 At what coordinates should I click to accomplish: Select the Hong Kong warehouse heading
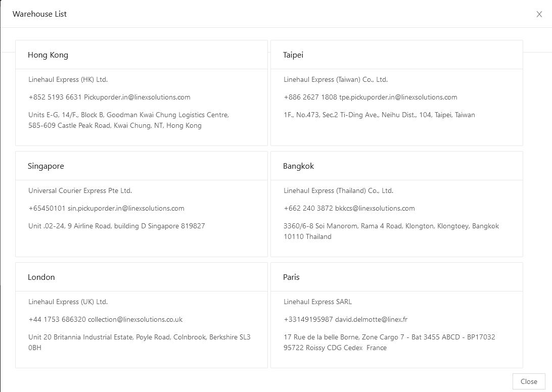pos(48,55)
